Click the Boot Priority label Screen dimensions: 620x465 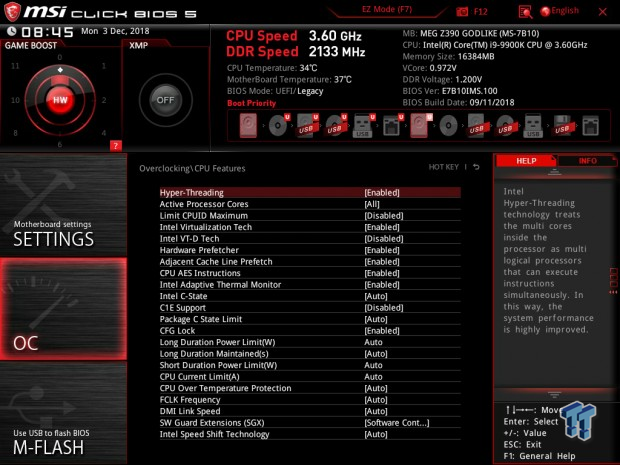click(251, 103)
